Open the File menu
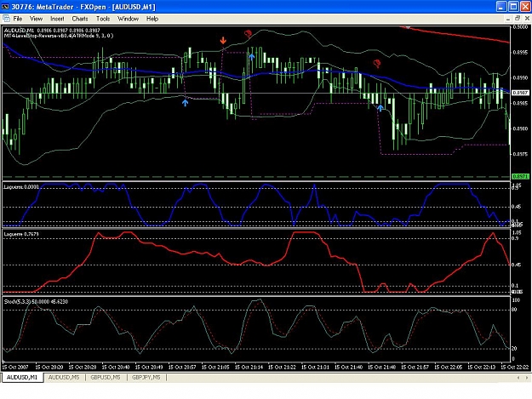The image size is (532, 399). 17,19
